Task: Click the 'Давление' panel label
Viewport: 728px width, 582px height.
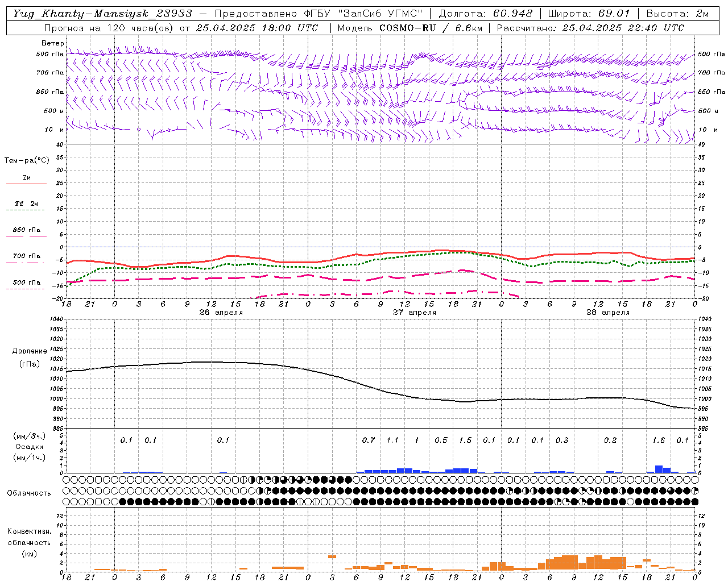Action: point(30,351)
